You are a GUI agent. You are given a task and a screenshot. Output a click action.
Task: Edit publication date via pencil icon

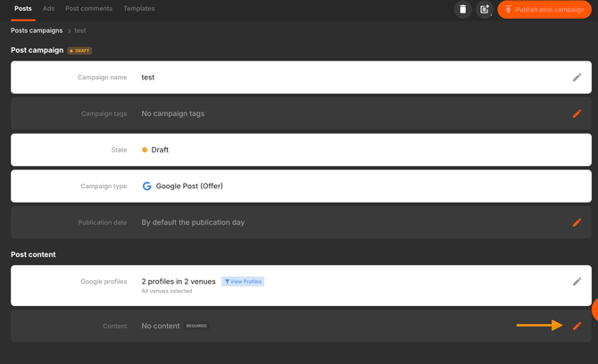pos(577,222)
